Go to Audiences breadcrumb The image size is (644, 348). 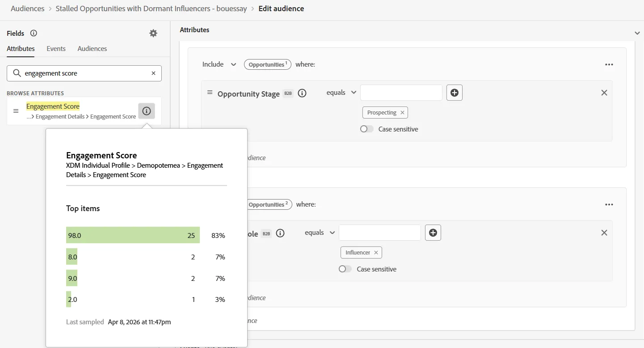click(28, 8)
